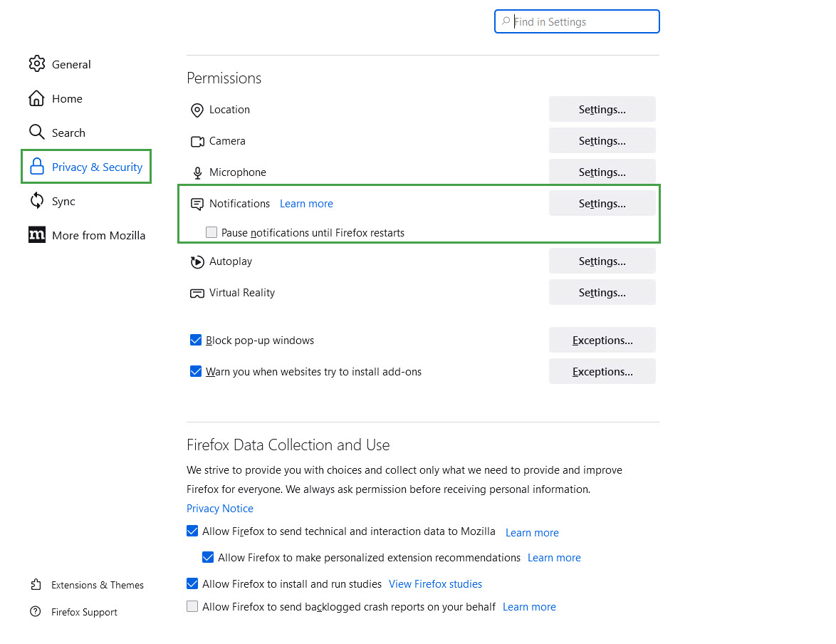Viewport: 836px width, 644px height.
Task: Open Autoplay Settings button
Action: tap(602, 261)
